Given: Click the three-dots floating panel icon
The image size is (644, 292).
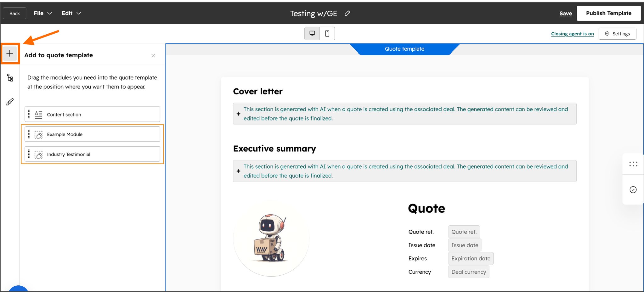Looking at the screenshot, I should coord(633,164).
